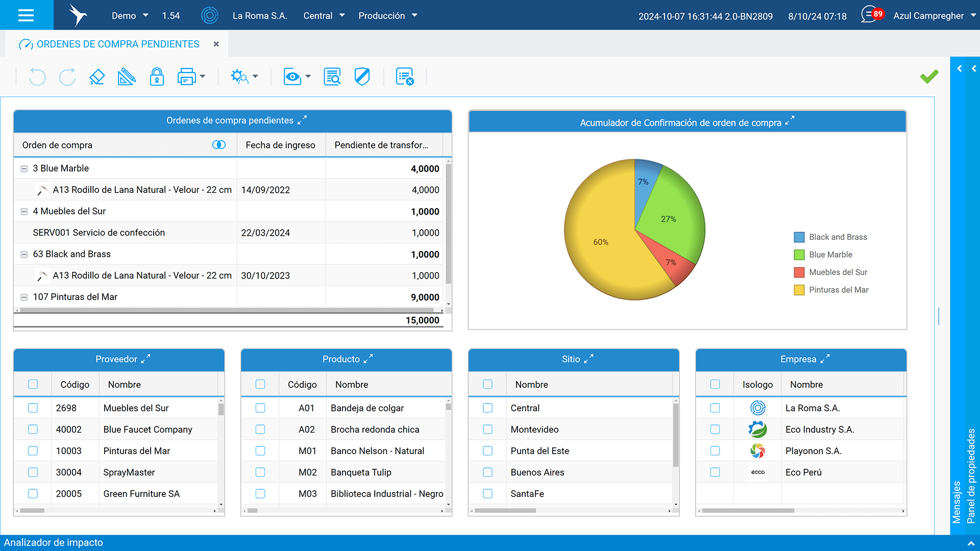The height and width of the screenshot is (551, 980).
Task: Click the green checkmark confirm icon
Action: point(929,77)
